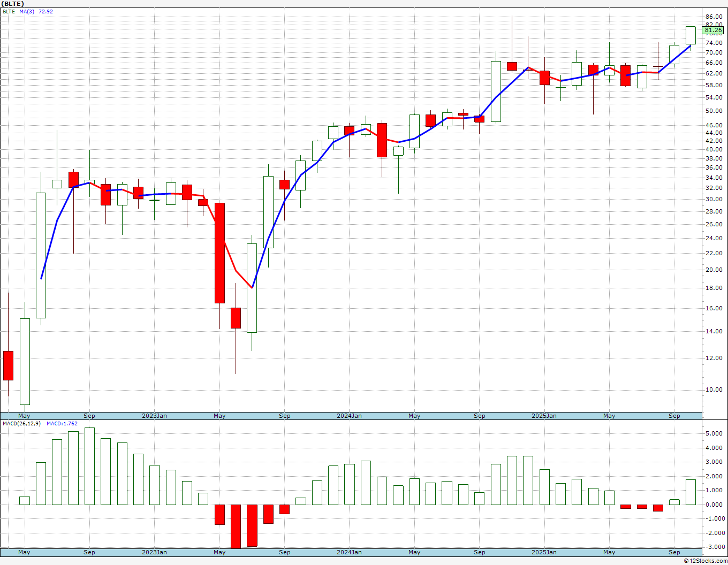
Task: Click the 3.000 MACD axis label
Action: pos(715,462)
